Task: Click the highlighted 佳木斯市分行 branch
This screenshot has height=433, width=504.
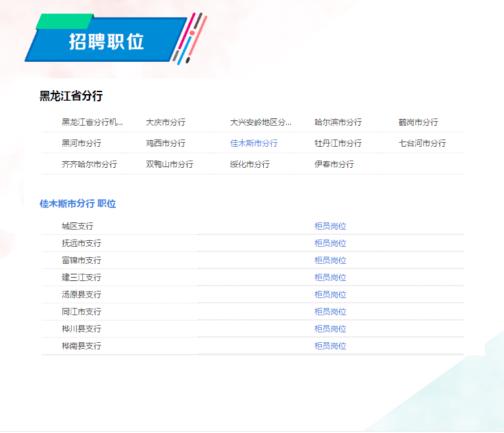Action: tap(253, 143)
